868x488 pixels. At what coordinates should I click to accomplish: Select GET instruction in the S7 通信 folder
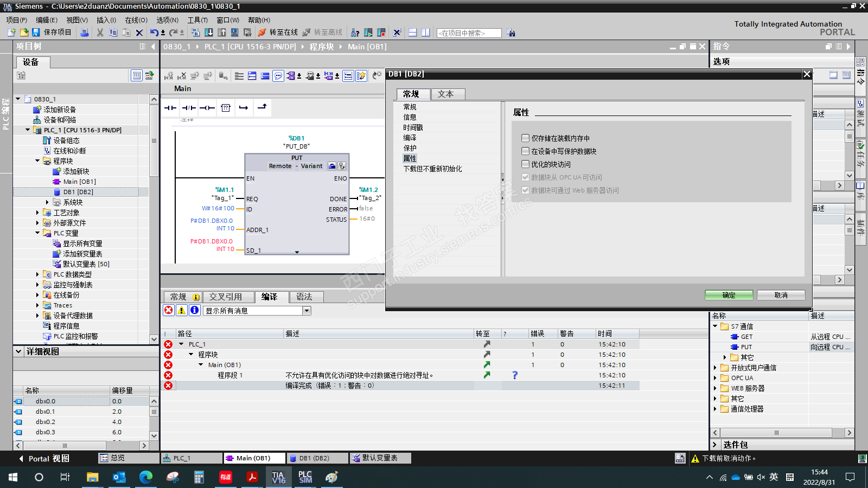click(746, 337)
